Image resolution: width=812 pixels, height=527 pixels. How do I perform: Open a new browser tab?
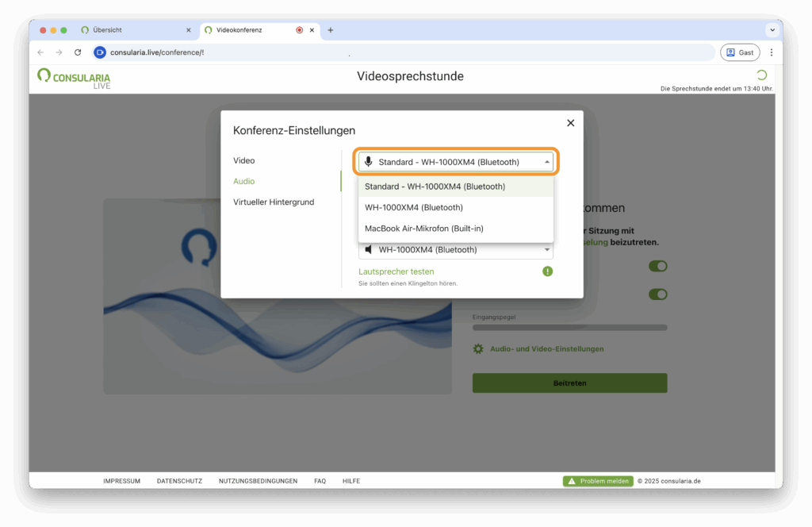[331, 30]
